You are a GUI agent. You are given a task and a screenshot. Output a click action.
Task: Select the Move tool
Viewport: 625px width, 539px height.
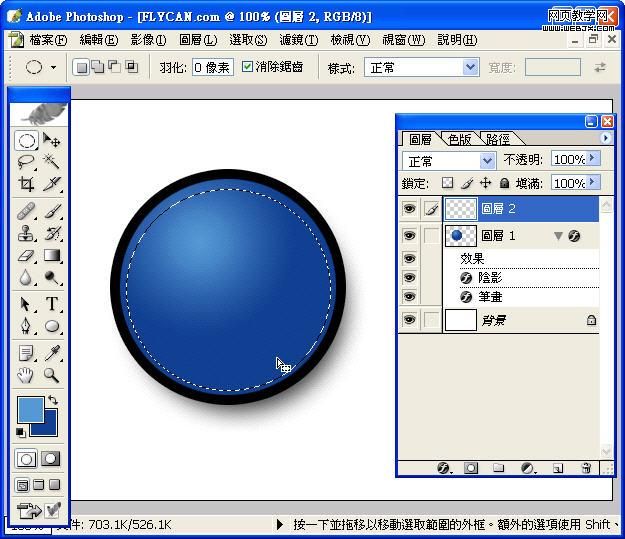coord(51,141)
